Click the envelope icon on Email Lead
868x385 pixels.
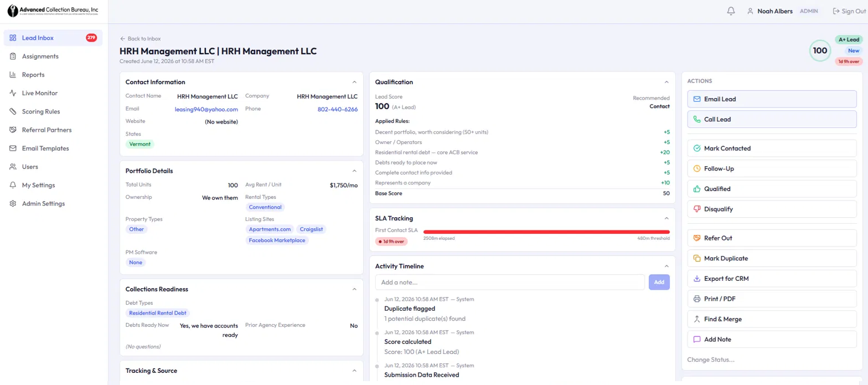tap(697, 99)
